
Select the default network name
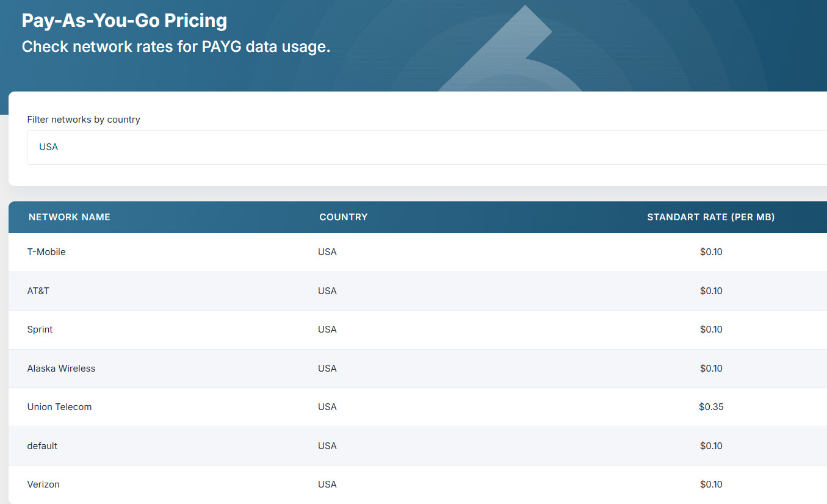pos(42,446)
